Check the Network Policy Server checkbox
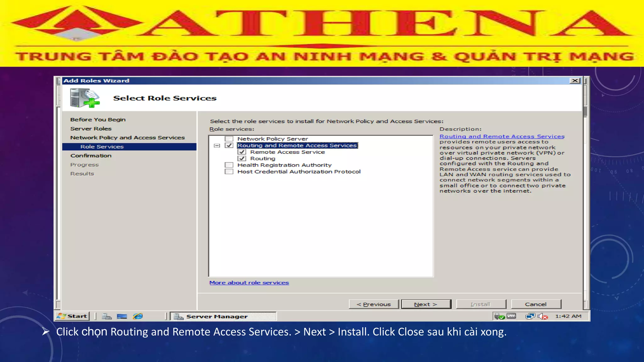The width and height of the screenshot is (644, 362). pos(229,139)
